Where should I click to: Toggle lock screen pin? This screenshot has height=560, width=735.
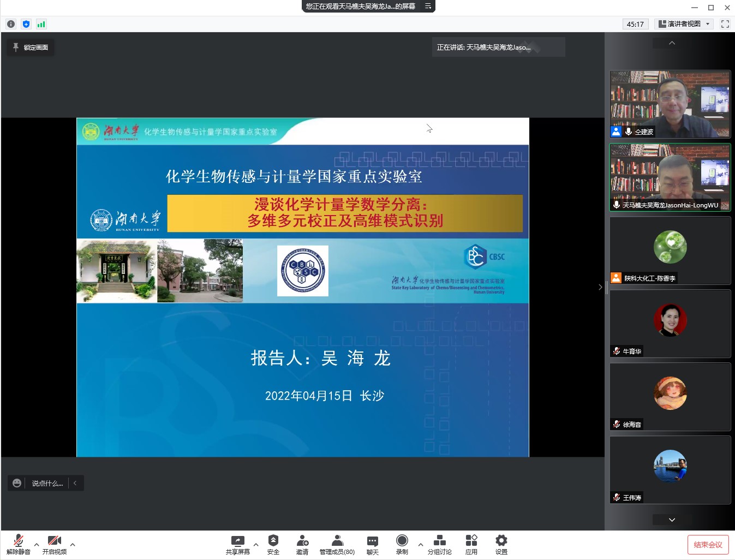31,47
